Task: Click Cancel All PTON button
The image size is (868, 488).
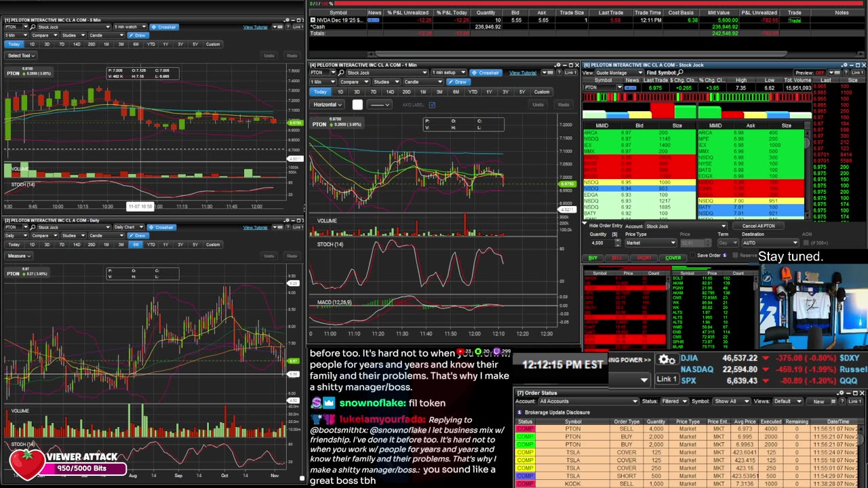Action: click(x=759, y=226)
